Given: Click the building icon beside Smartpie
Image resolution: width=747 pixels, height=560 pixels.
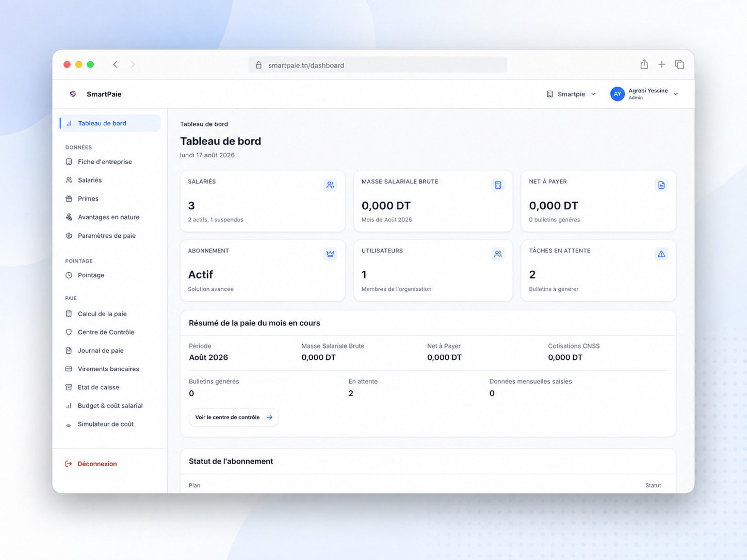Looking at the screenshot, I should [550, 94].
